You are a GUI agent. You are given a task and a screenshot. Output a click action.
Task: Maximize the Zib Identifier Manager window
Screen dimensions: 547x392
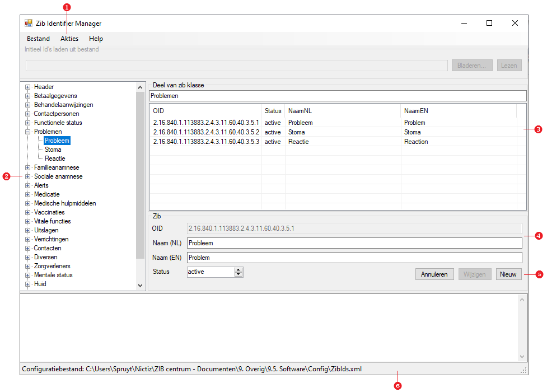489,23
